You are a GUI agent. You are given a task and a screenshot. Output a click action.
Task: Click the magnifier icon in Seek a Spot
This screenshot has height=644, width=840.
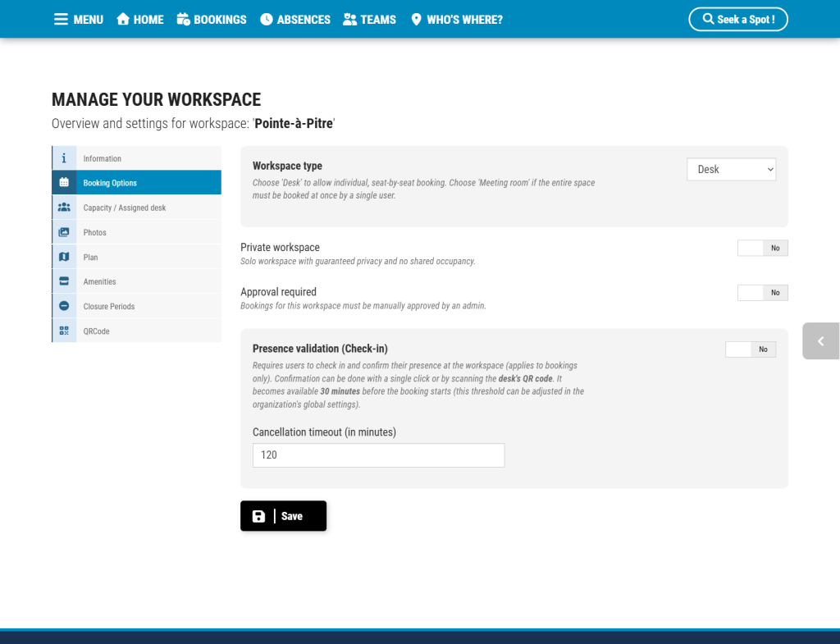[708, 19]
